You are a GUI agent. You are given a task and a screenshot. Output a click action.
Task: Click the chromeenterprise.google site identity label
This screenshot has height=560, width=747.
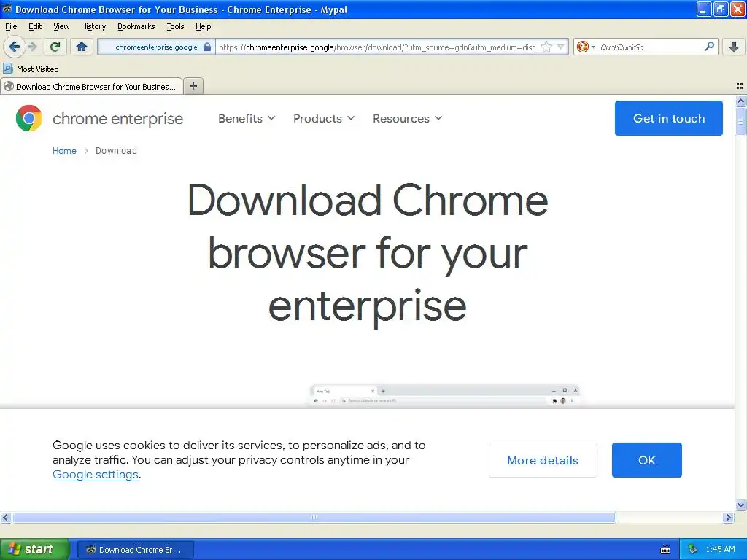pyautogui.click(x=156, y=47)
